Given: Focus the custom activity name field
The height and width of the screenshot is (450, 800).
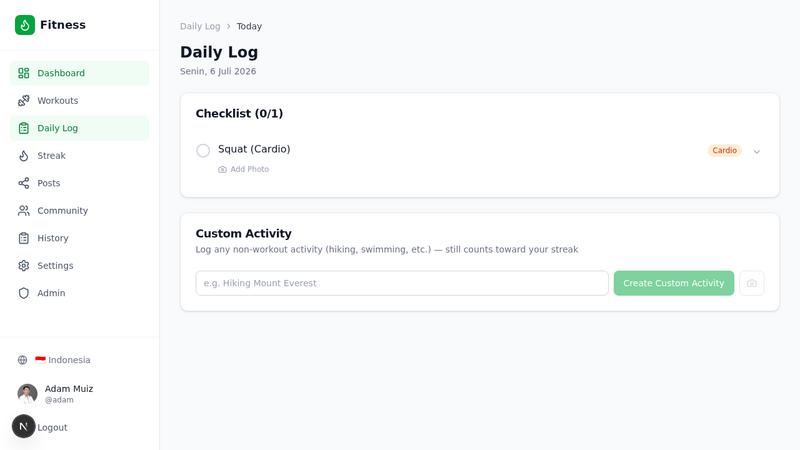Looking at the screenshot, I should click(x=402, y=283).
